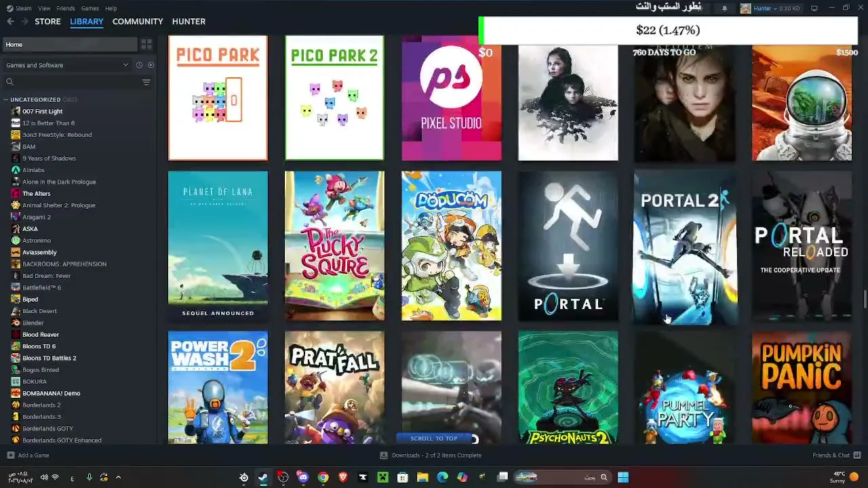Open the collections grid view icon
Screen dimensions: 868x488
(146, 45)
